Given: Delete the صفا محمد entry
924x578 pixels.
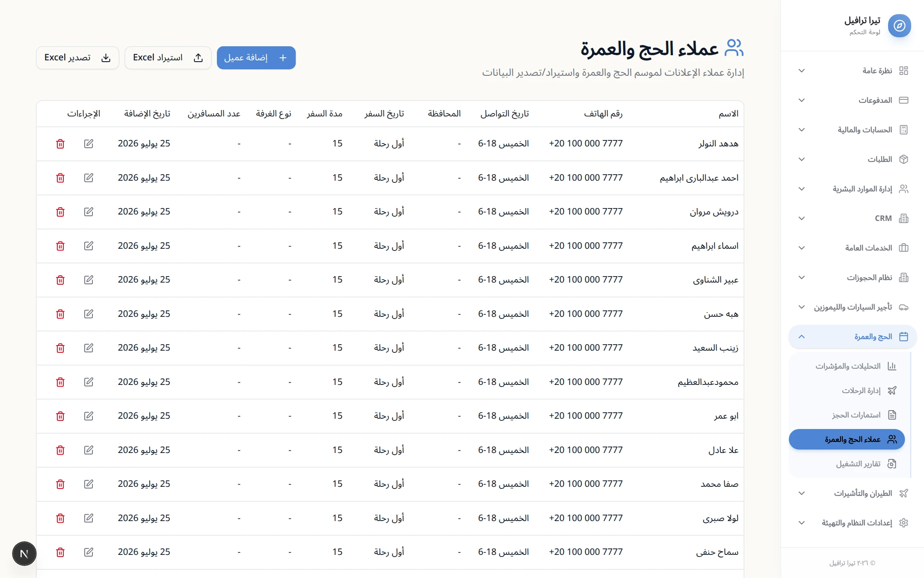Looking at the screenshot, I should (x=60, y=484).
